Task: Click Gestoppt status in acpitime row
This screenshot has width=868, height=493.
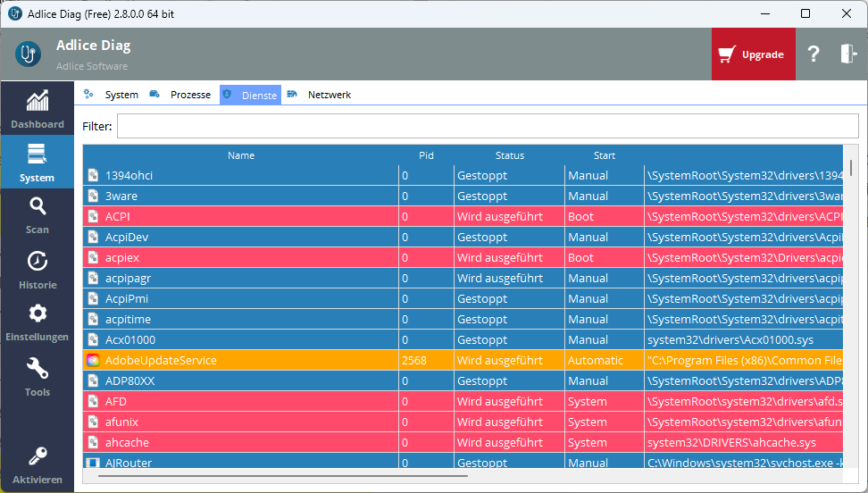Action: [x=482, y=320]
